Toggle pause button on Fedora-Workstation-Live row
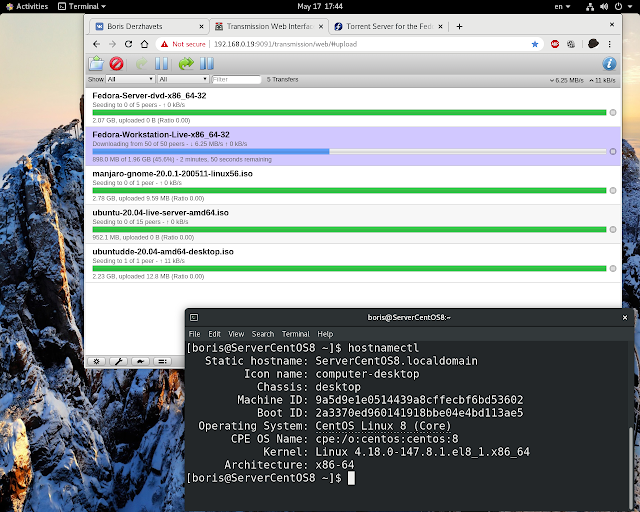 613,151
